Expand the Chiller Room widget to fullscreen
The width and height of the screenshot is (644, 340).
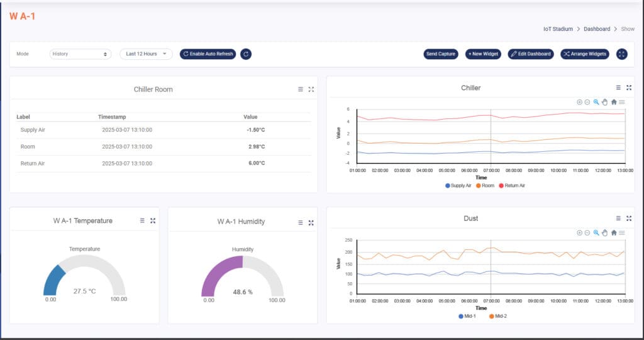coord(311,89)
